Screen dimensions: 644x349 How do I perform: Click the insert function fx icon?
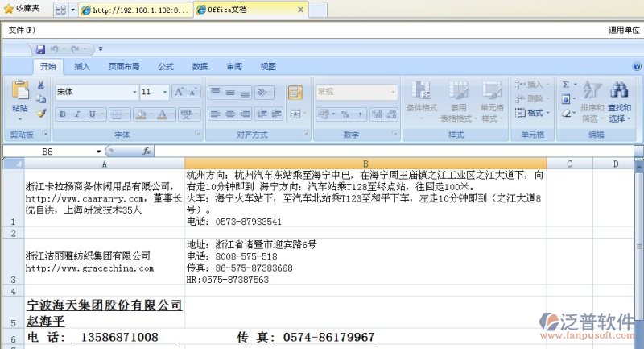(x=147, y=152)
